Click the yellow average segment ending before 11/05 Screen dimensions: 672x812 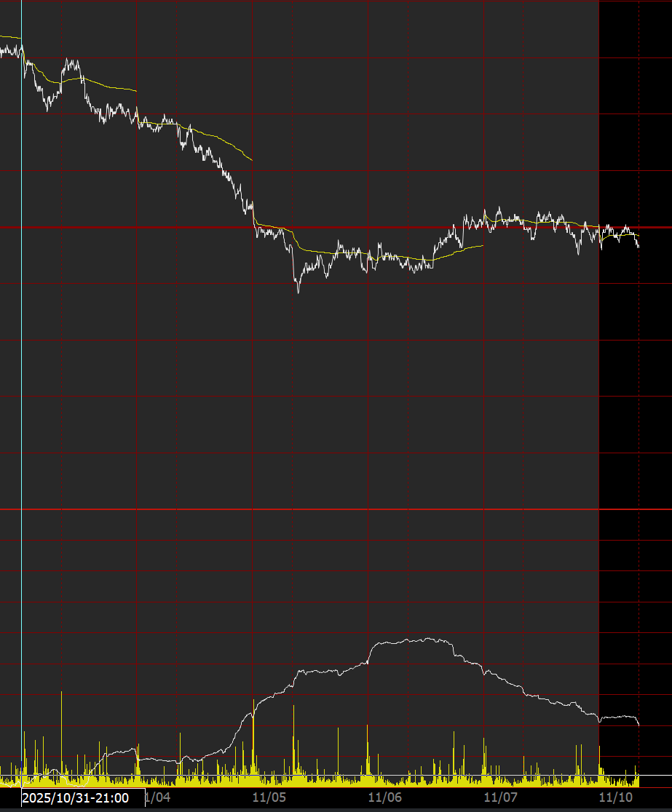click(252, 160)
